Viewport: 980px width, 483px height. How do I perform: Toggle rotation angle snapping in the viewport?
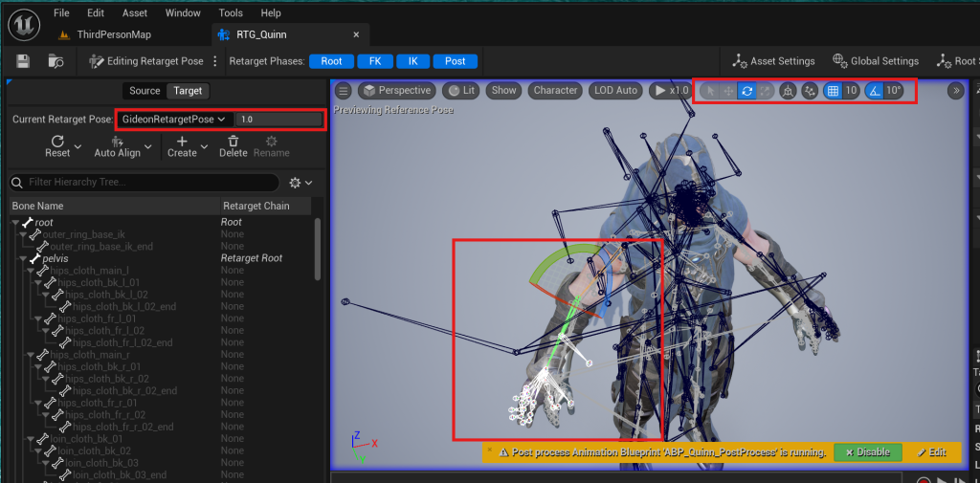click(x=875, y=91)
